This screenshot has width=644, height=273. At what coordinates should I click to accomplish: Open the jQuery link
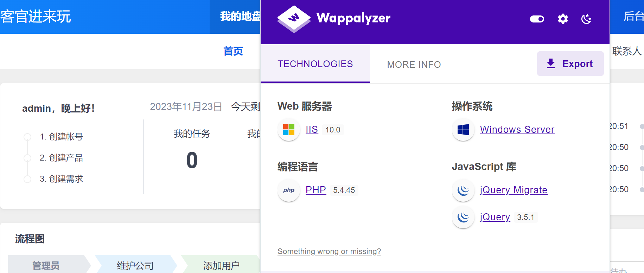click(x=495, y=217)
